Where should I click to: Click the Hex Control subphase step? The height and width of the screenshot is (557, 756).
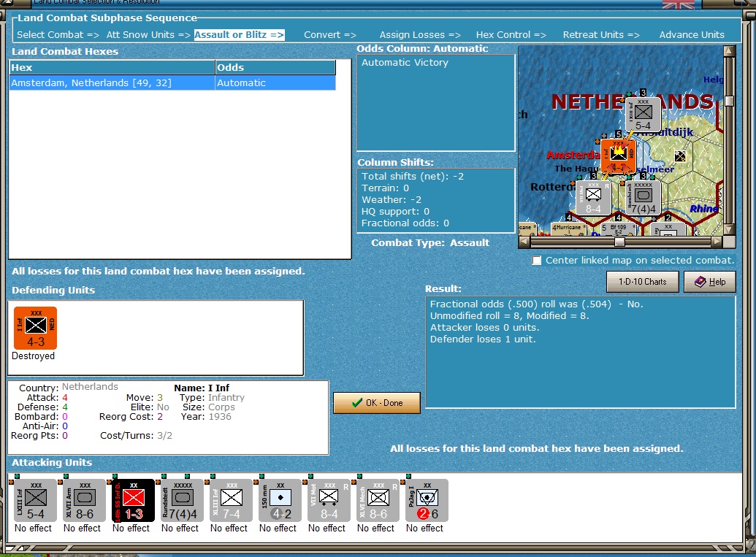click(x=511, y=35)
